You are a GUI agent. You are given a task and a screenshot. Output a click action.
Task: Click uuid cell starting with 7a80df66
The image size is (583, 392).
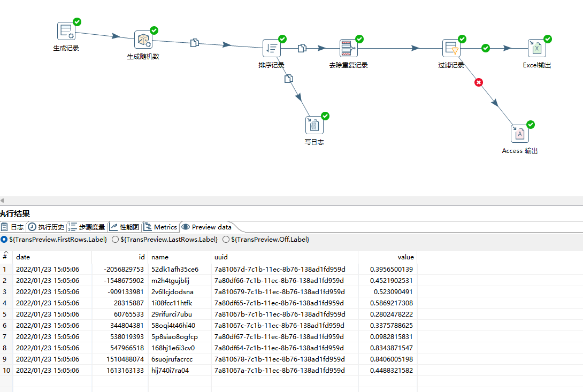tap(285, 280)
